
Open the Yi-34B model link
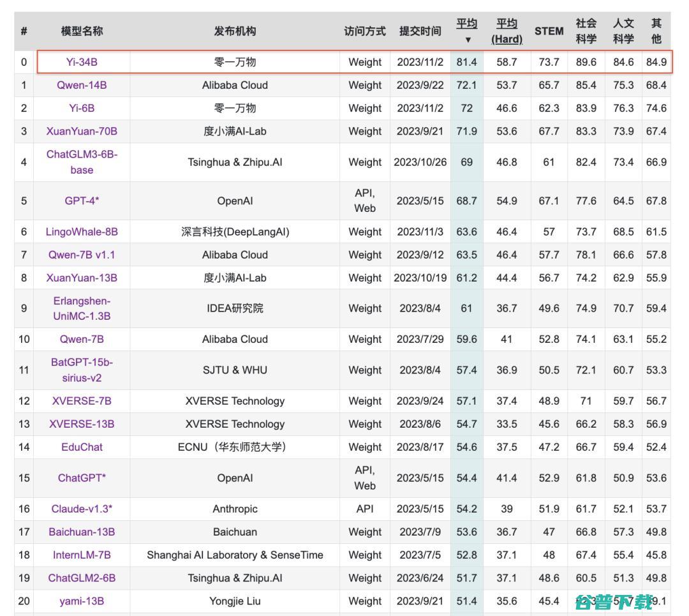pyautogui.click(x=82, y=62)
